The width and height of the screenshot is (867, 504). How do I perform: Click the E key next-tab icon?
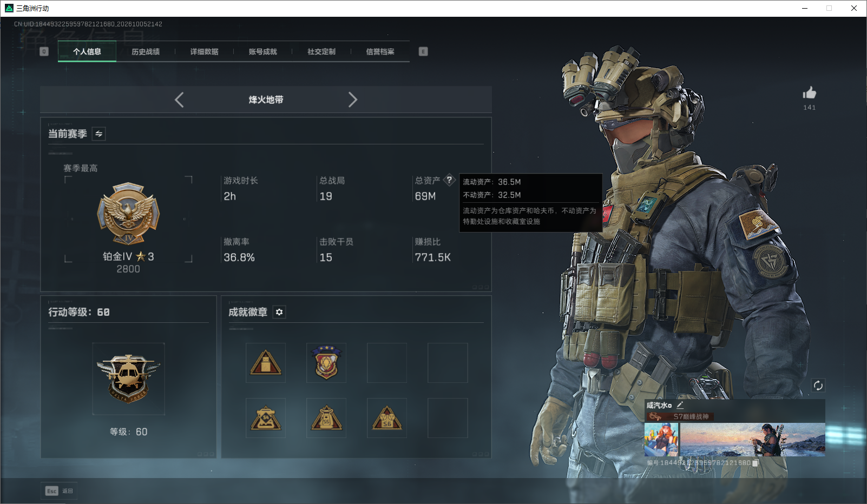423,51
